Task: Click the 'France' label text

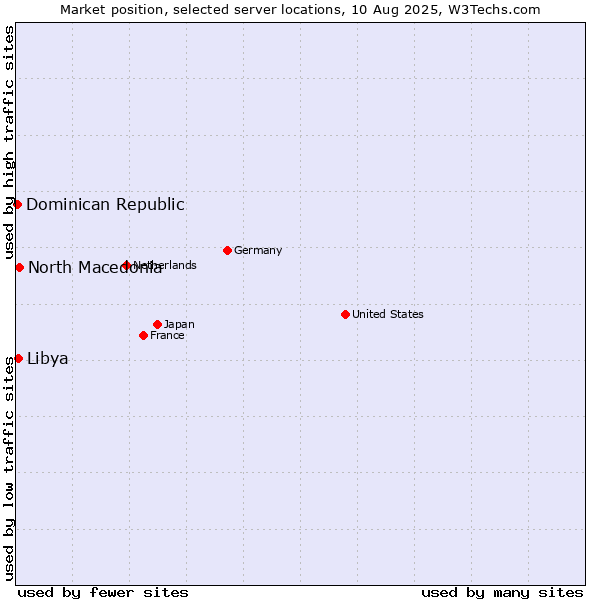Action: click(x=167, y=336)
